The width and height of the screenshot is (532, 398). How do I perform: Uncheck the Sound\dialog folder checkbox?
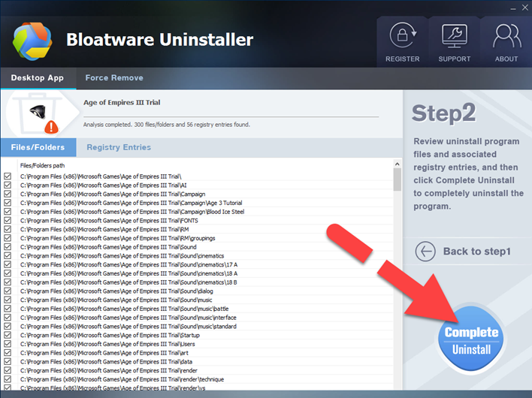(8, 291)
